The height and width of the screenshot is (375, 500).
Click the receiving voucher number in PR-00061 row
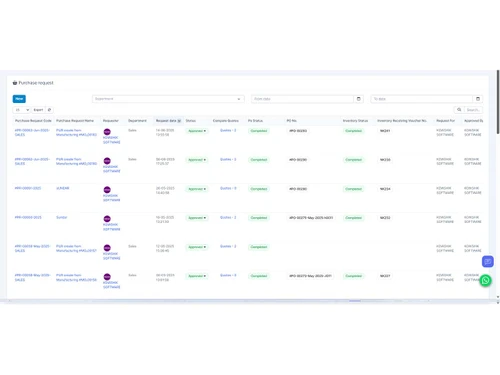(385, 189)
